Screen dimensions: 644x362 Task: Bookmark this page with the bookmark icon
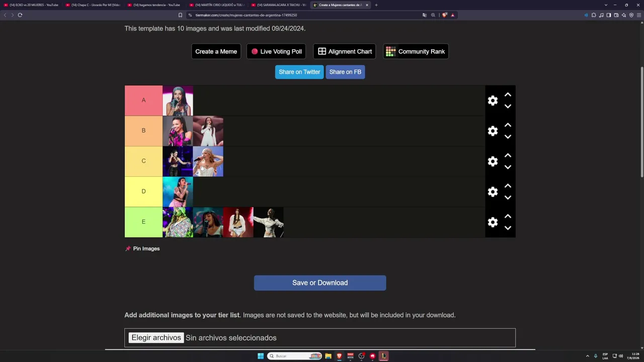[x=180, y=15]
